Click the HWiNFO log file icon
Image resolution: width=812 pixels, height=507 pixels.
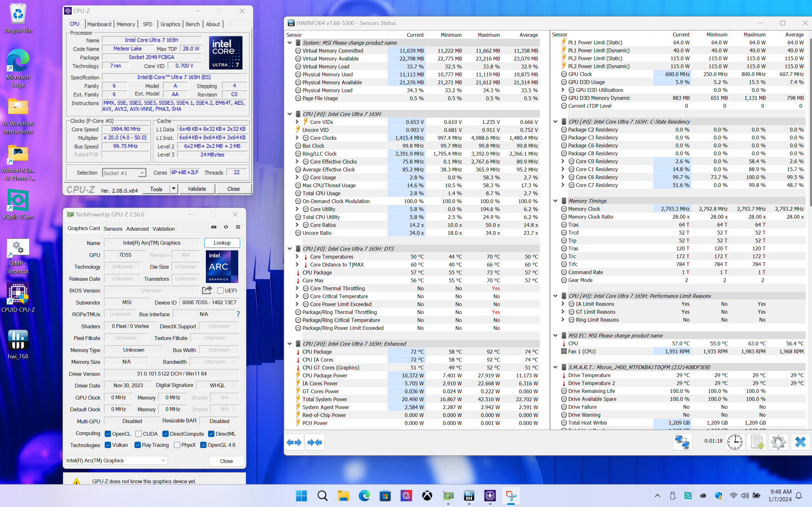point(756,442)
